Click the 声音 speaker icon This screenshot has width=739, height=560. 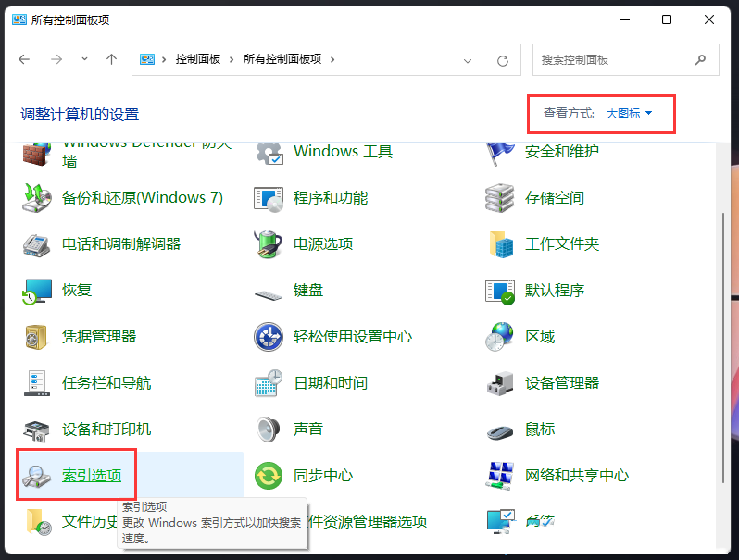pyautogui.click(x=268, y=429)
